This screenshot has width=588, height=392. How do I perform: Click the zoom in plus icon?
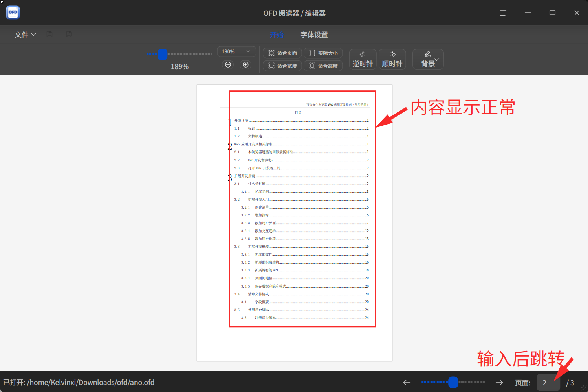coord(245,65)
